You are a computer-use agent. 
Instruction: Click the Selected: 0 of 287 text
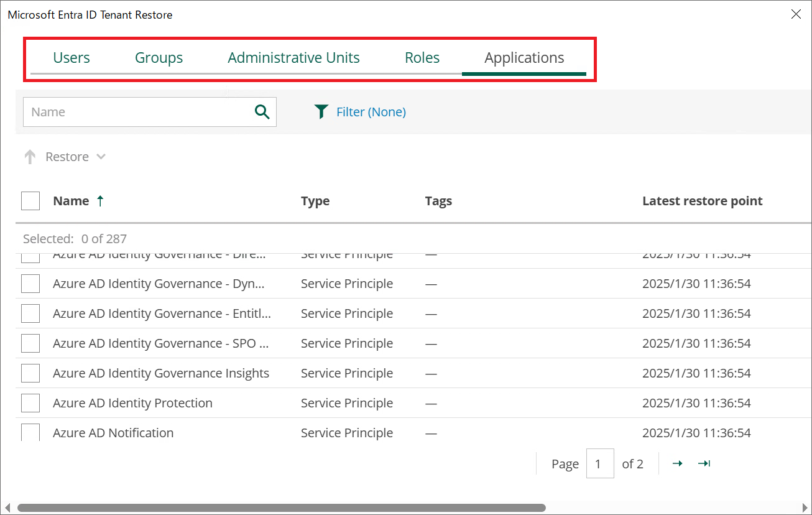[75, 239]
